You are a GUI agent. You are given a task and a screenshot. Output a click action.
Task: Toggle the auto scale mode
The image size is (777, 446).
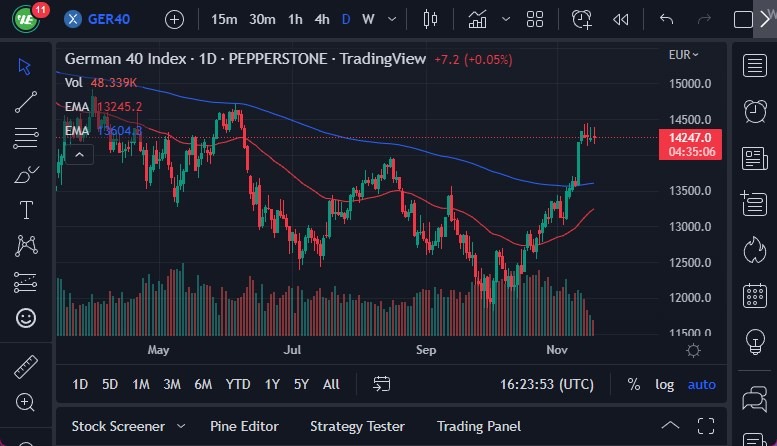[x=702, y=384]
